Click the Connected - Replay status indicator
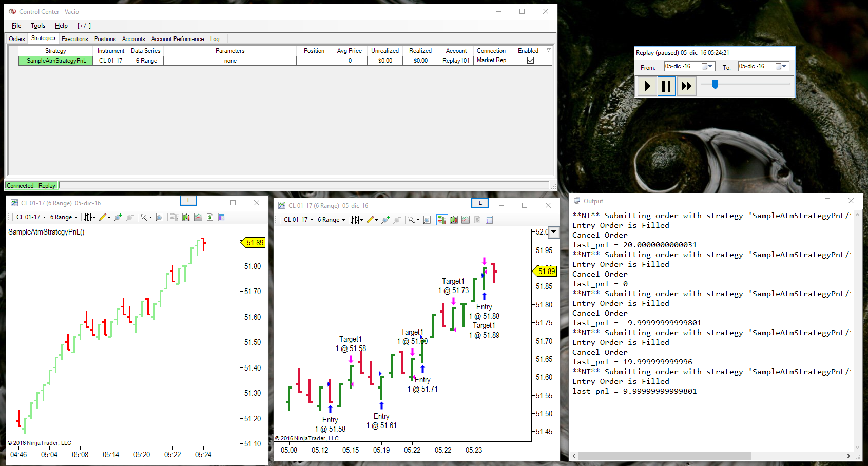868x466 pixels. 31,186
